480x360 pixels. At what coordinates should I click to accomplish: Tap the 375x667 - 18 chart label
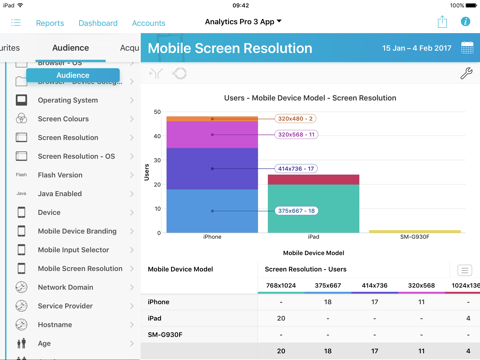coord(296,211)
